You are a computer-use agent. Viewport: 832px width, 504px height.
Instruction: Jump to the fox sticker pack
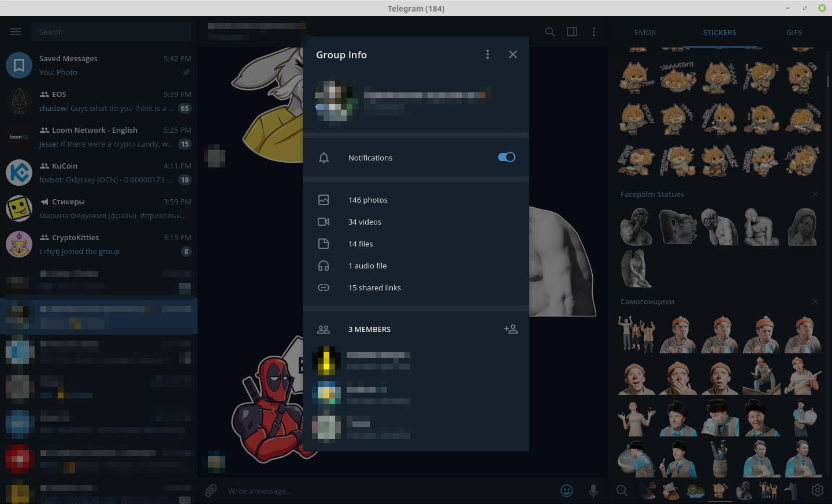point(720,490)
